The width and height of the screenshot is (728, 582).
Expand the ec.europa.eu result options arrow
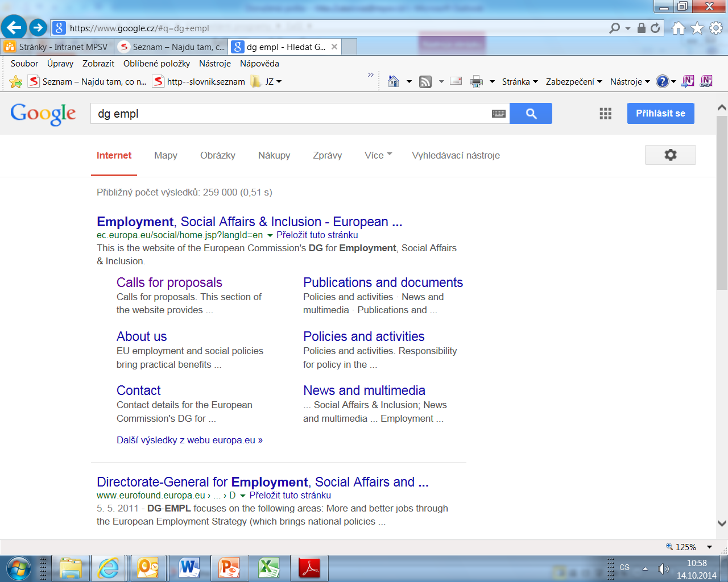[x=270, y=235]
